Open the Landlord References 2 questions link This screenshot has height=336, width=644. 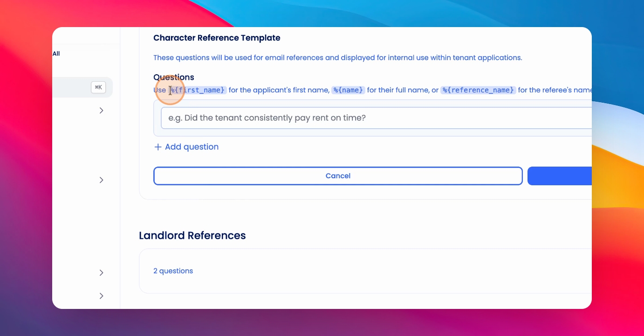coord(173,271)
